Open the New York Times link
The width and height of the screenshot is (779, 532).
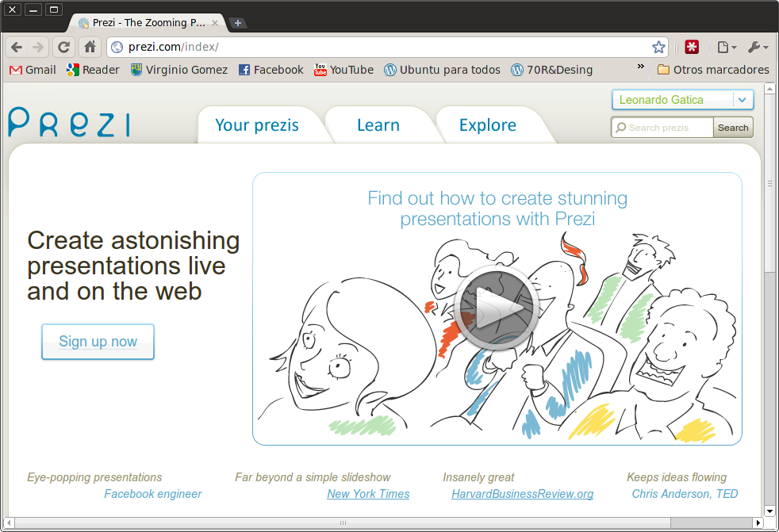tap(368, 494)
